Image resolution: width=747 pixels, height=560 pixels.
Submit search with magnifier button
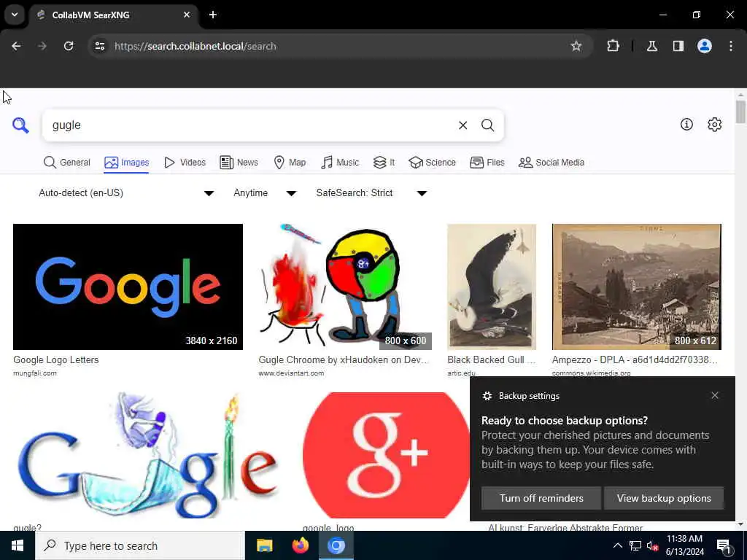point(487,125)
